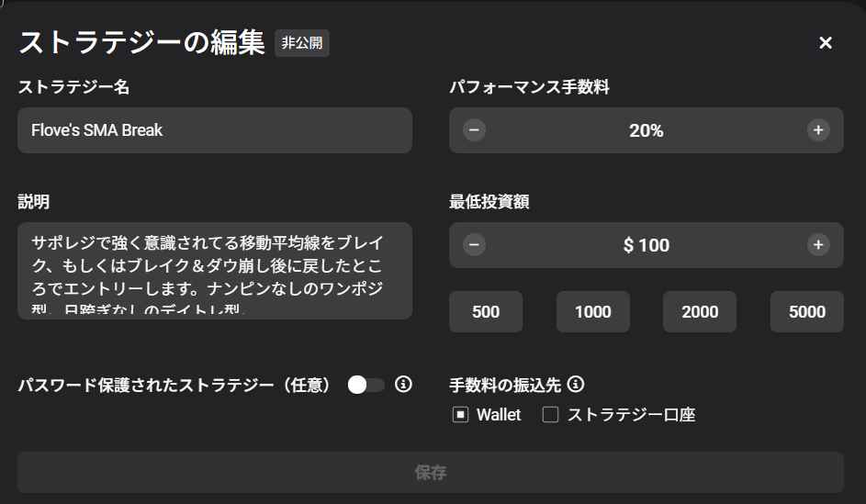Decrease the performance fee percentage
866x504 pixels.
[x=474, y=130]
